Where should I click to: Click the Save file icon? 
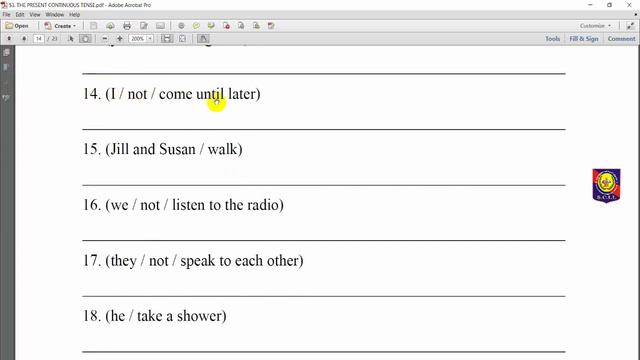(93, 26)
